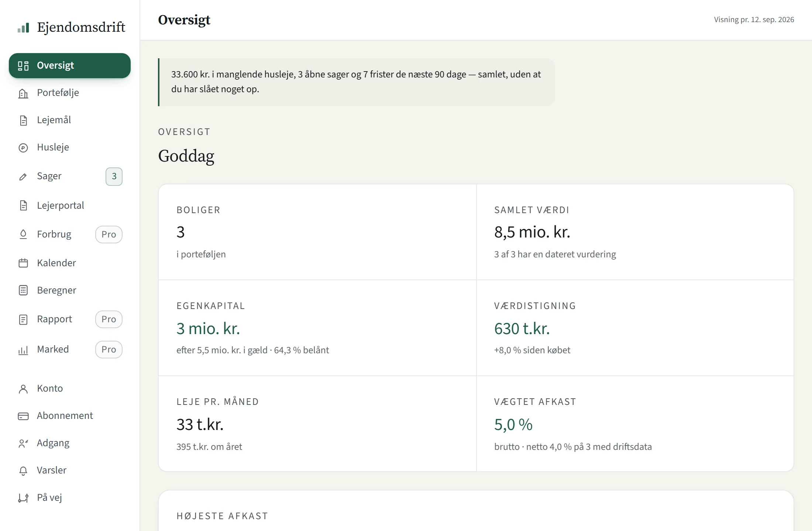Viewport: 812px width, 531px height.
Task: Click the Ejendomsdrift bar-chart logo icon
Action: tap(23, 28)
